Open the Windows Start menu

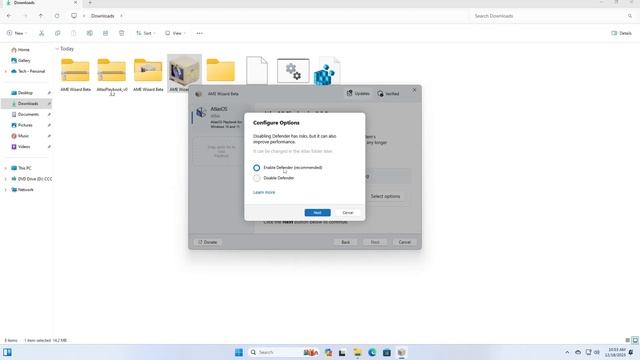239,352
